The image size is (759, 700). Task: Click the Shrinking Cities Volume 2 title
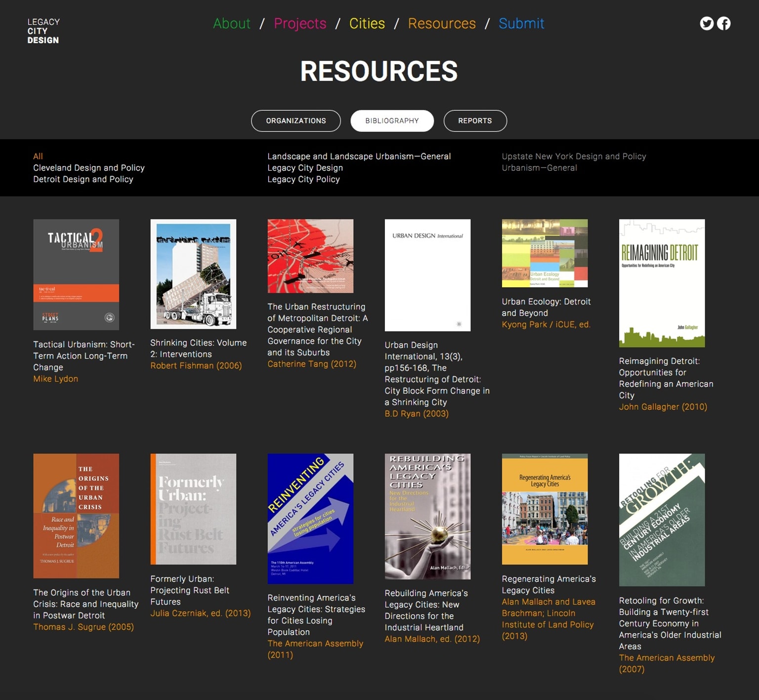point(198,349)
